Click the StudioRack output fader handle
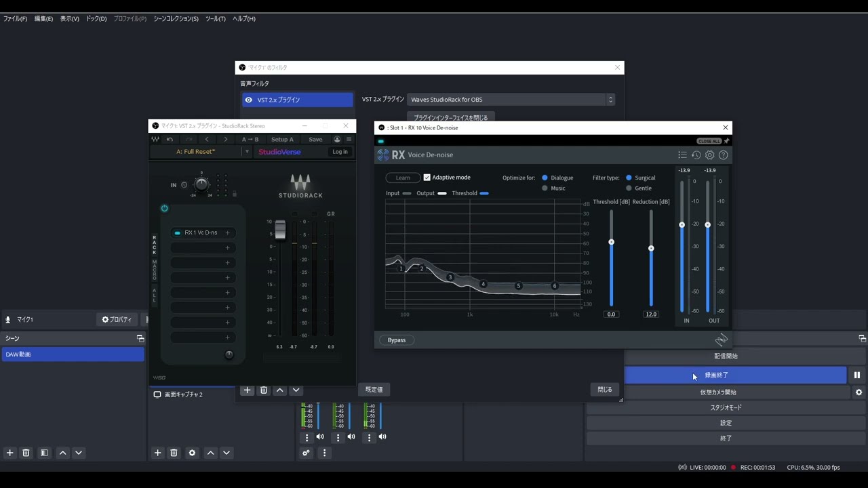 tap(280, 230)
